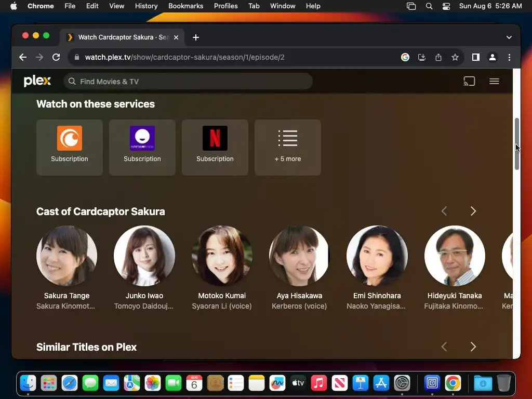Click the Sakura Tange name link
Viewport: 532px width, 399px height.
pyautogui.click(x=67, y=296)
